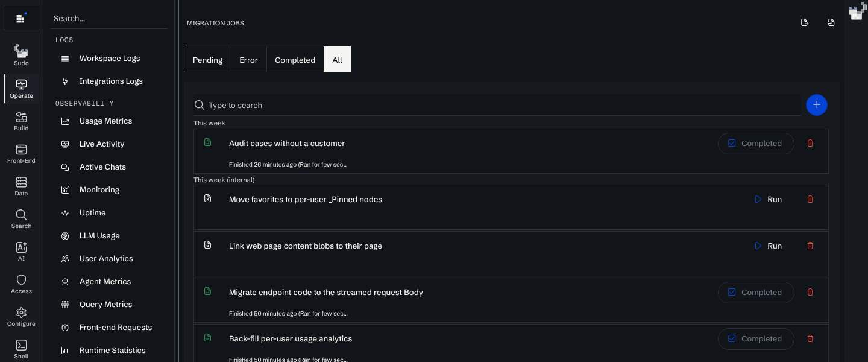Viewport: 868px width, 362px height.
Task: Click file icon of Migrate endpoint code job
Action: [x=208, y=291]
